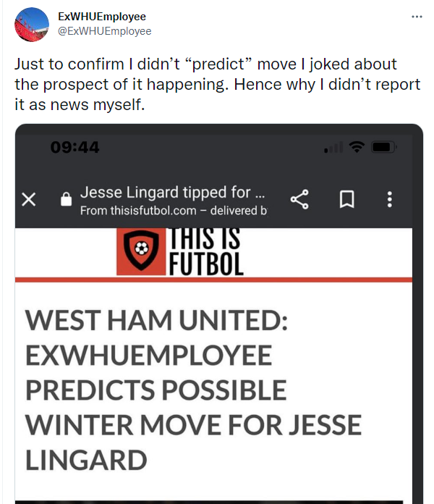
Task: Open the embedded screenshot image in tweet
Action: pyautogui.click(x=219, y=314)
